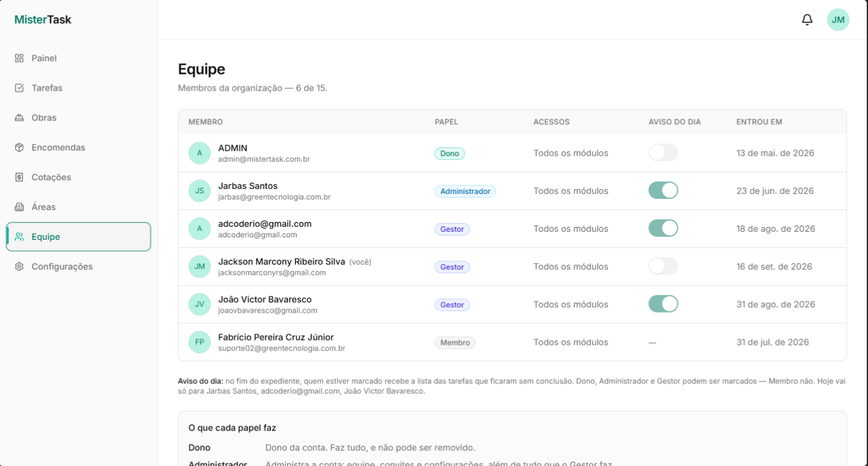Click the Obras hard hat icon

pyautogui.click(x=19, y=118)
